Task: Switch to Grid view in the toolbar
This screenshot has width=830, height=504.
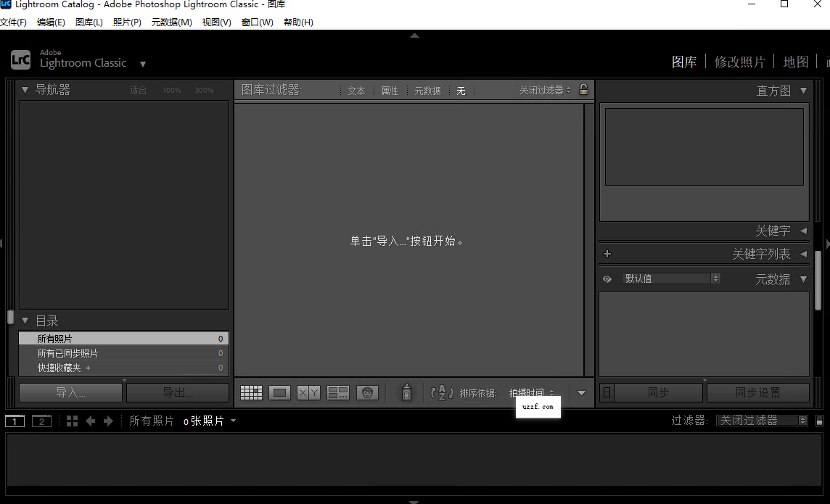Action: (251, 392)
